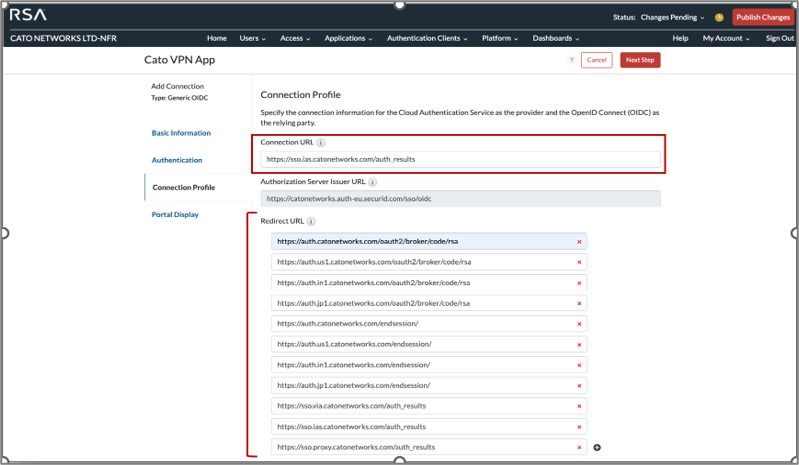
Task: Remove auth.in1 broker/code/rsa redirect URL
Action: tap(579, 283)
